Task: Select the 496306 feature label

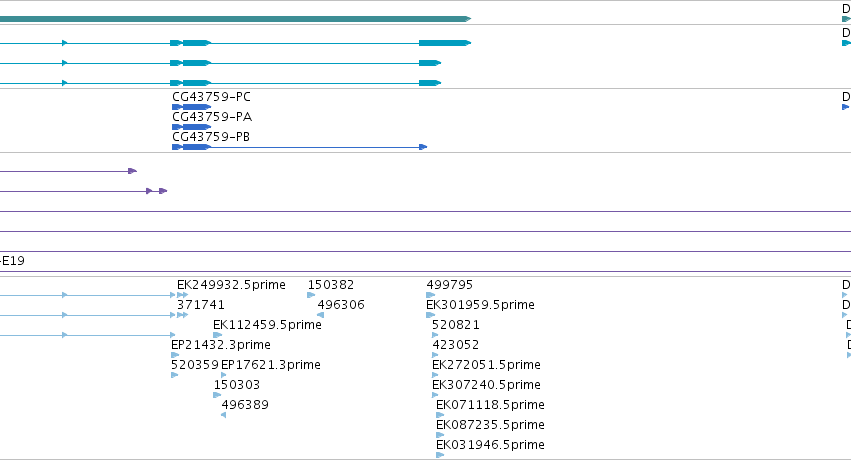Action: click(x=341, y=305)
